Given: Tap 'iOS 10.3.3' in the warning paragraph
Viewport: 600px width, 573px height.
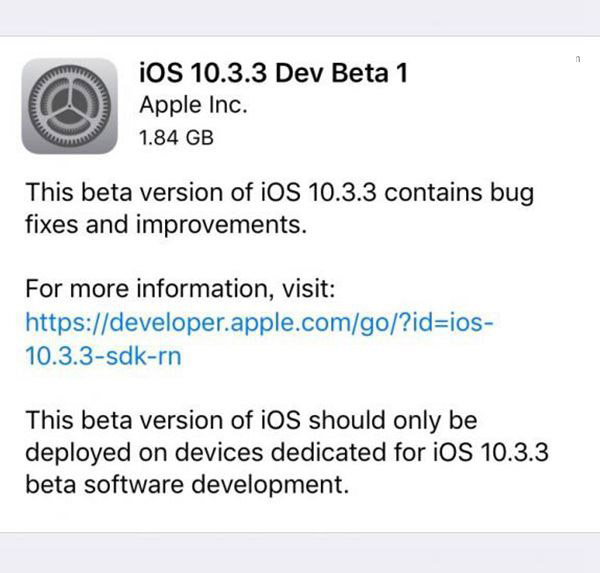Looking at the screenshot, I should pyautogui.click(x=491, y=452).
